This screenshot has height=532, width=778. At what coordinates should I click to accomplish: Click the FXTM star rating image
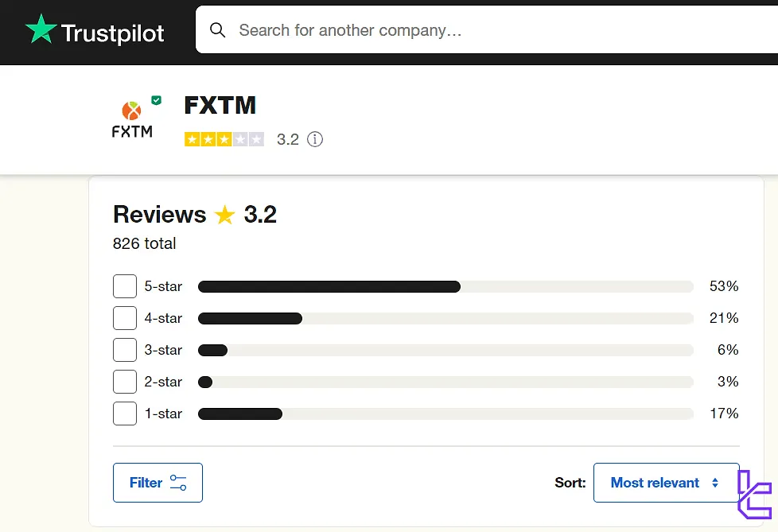pyautogui.click(x=224, y=140)
